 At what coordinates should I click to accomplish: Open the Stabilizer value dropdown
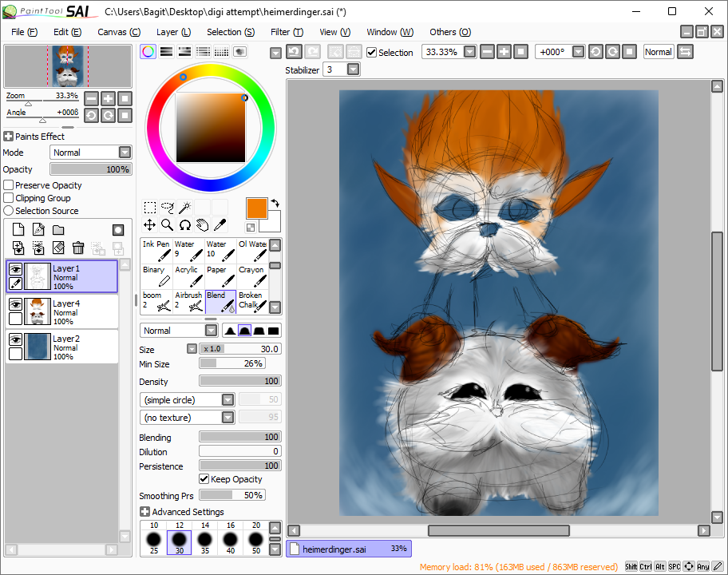353,69
